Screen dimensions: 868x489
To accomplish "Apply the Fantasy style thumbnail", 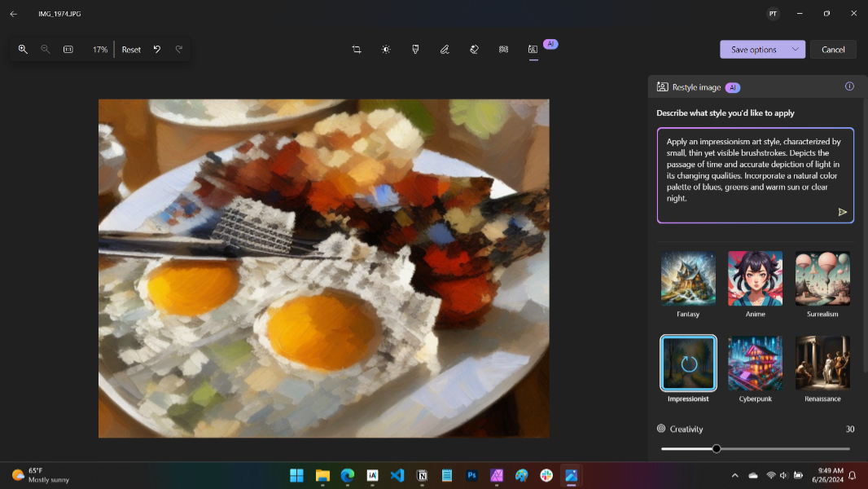I will pyautogui.click(x=688, y=278).
